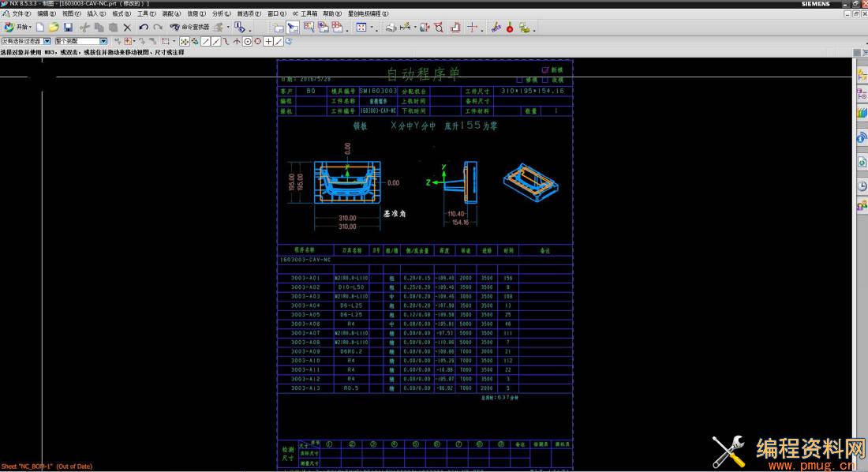Open the Part Navigator sidebar tab
The height and width of the screenshot is (472, 868).
(862, 94)
